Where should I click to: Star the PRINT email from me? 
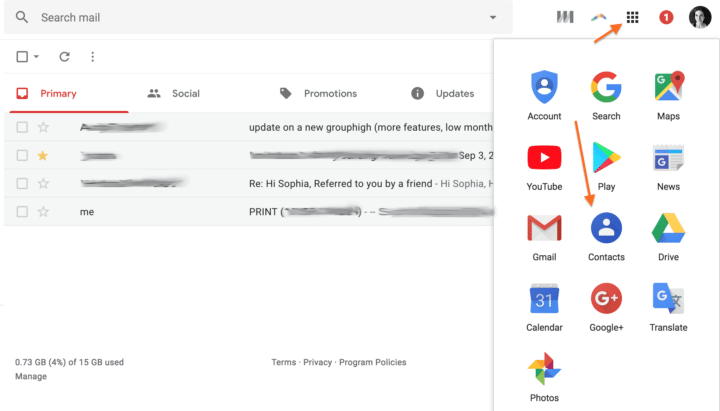[x=43, y=212]
